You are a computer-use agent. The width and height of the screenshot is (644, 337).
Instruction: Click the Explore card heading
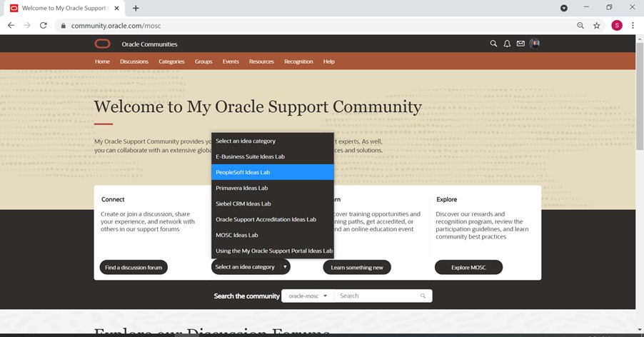tap(446, 199)
